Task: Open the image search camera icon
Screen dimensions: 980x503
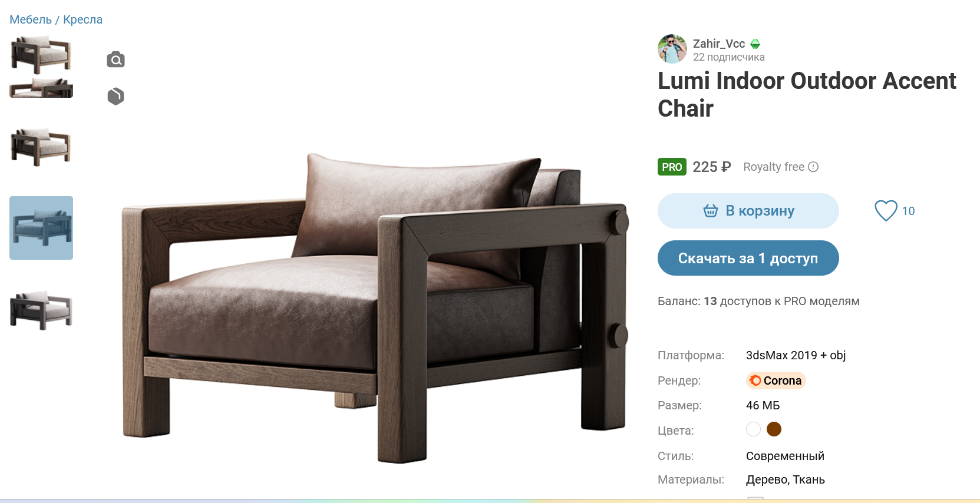Action: coord(116,59)
